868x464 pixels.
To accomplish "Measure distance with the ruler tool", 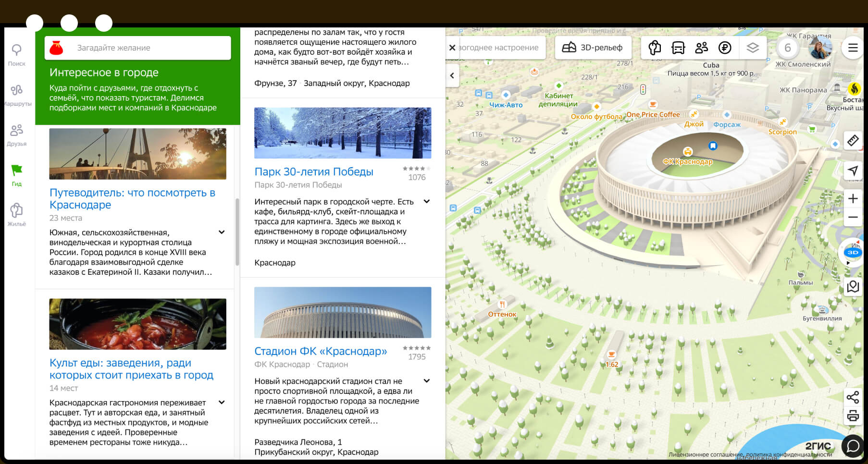I will pos(853,141).
